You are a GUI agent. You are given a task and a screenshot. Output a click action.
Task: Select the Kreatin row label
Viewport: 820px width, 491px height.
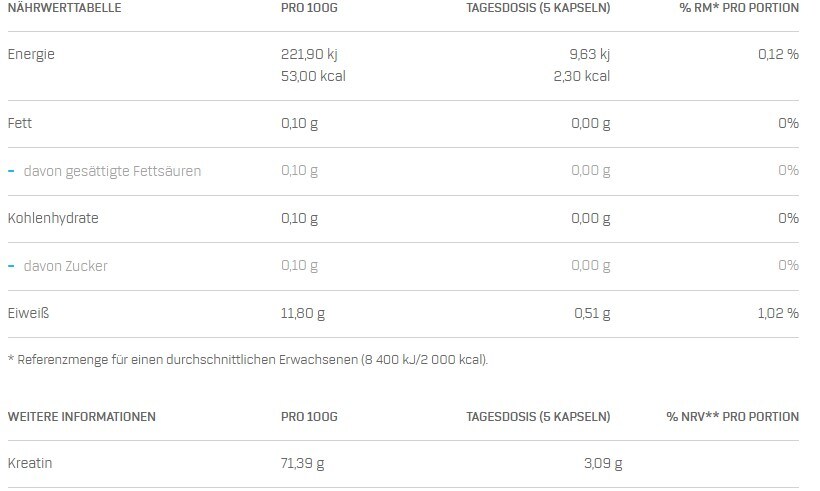pos(30,463)
